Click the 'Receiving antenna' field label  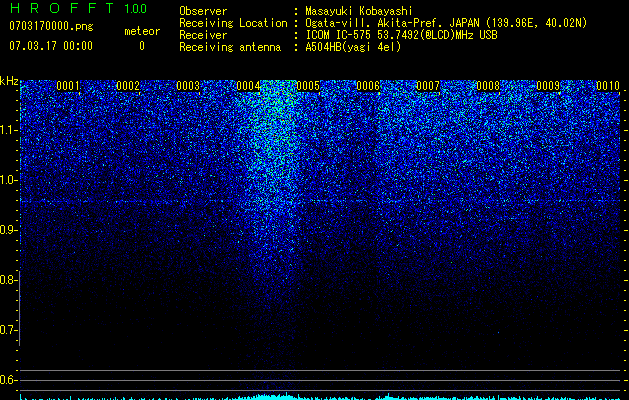click(230, 47)
